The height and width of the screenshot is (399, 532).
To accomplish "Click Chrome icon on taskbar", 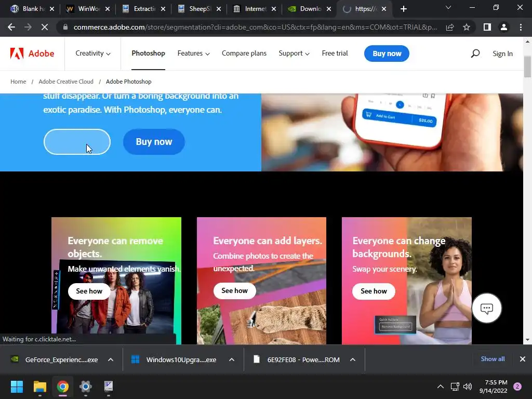I will (62, 387).
